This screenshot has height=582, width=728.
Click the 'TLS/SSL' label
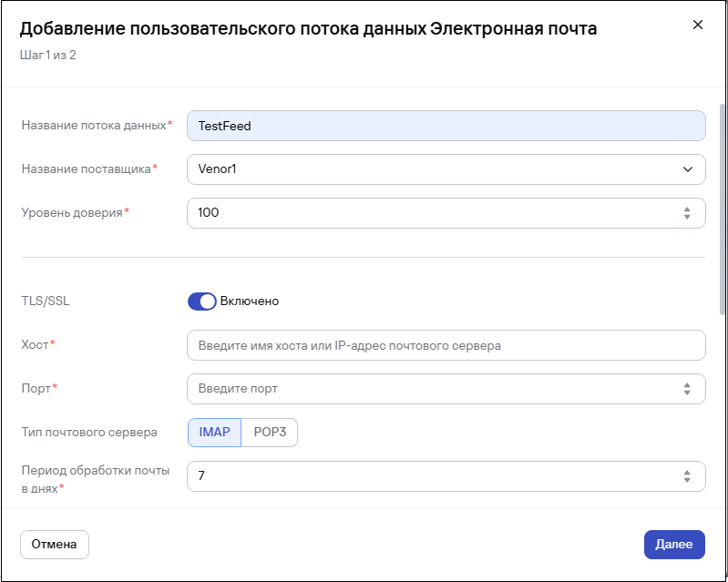coord(46,301)
